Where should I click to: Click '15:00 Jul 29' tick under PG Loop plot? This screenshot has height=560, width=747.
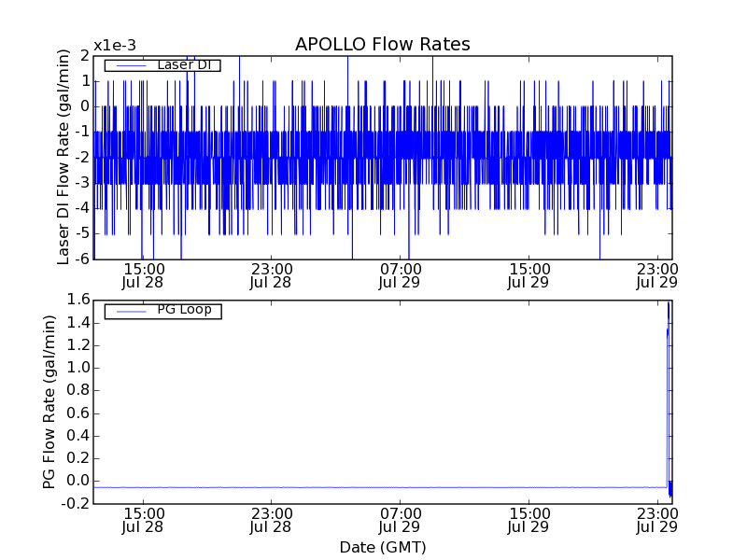coord(529,521)
